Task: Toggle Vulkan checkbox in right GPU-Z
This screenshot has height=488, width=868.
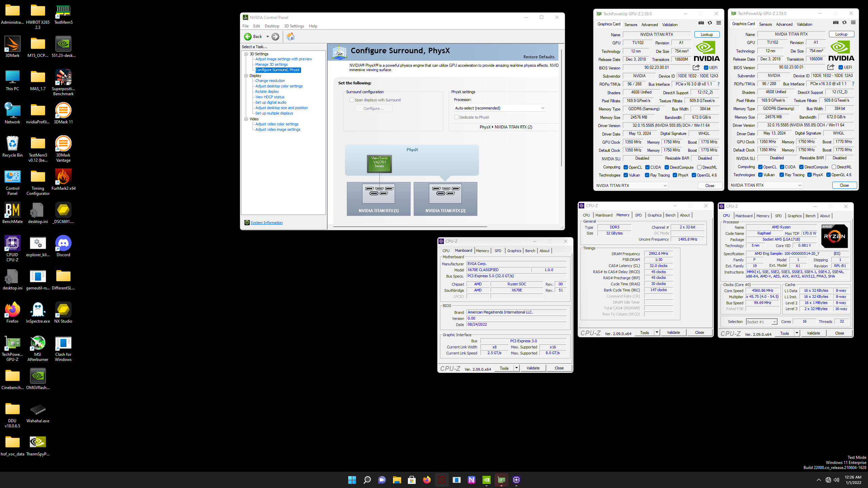Action: click(x=760, y=175)
